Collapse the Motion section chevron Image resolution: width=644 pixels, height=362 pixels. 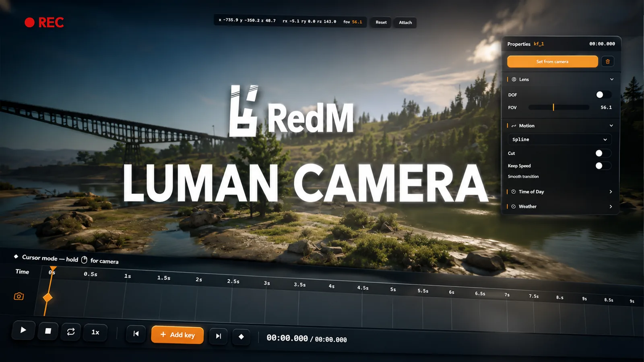click(611, 125)
